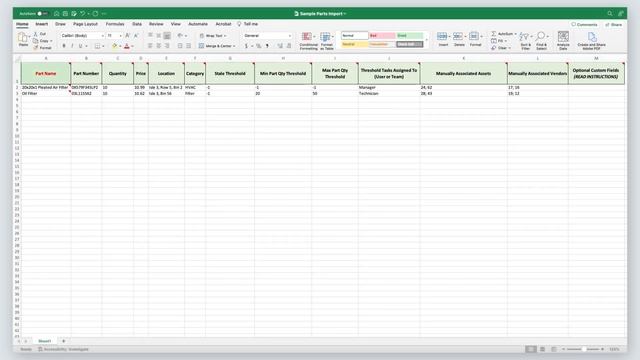Open the Acrobat tab
The image size is (640, 360).
coord(223,24)
